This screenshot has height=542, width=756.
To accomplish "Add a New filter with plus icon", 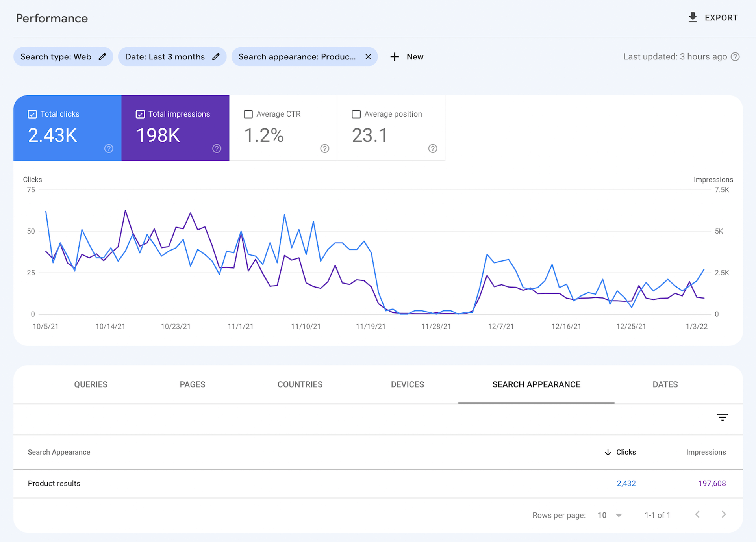I will pos(395,57).
